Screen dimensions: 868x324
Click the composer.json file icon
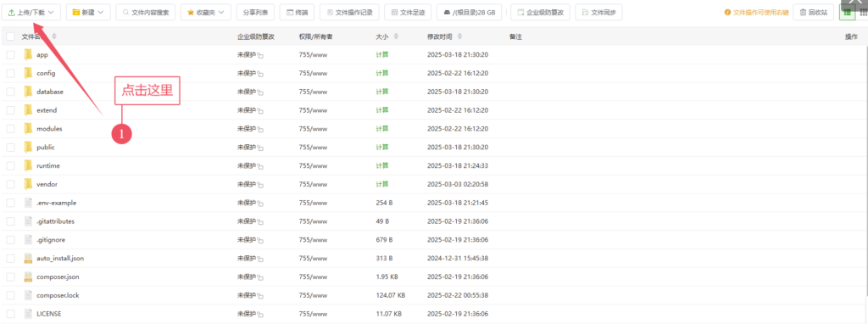click(29, 277)
